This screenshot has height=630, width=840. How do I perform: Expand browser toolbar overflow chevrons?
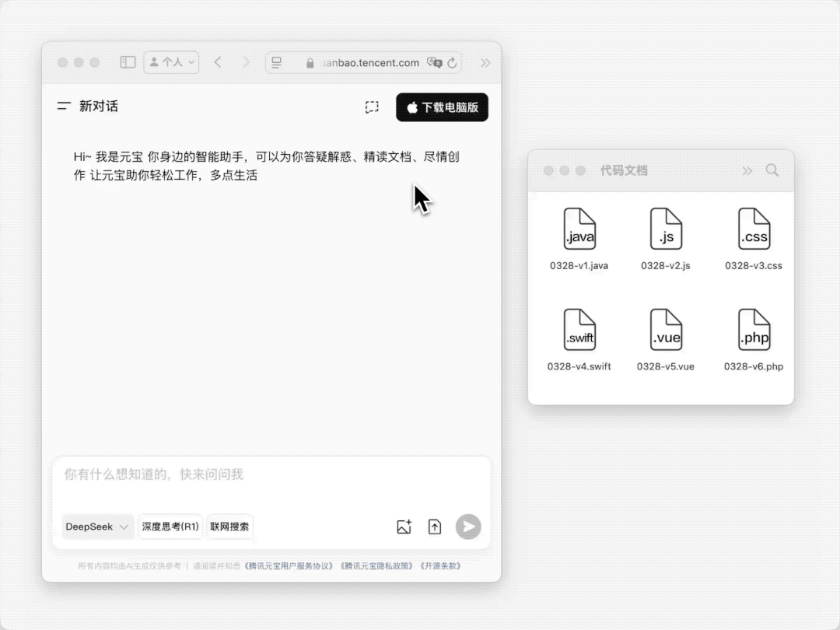pos(485,63)
